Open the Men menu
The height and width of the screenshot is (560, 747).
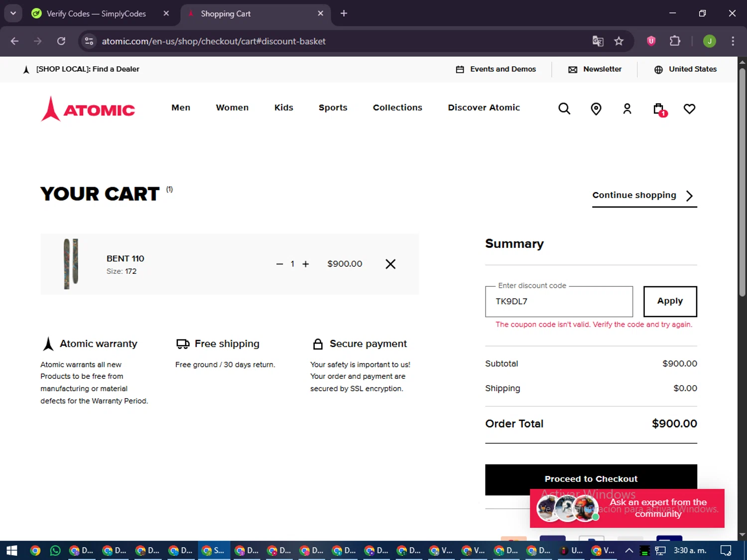point(181,108)
